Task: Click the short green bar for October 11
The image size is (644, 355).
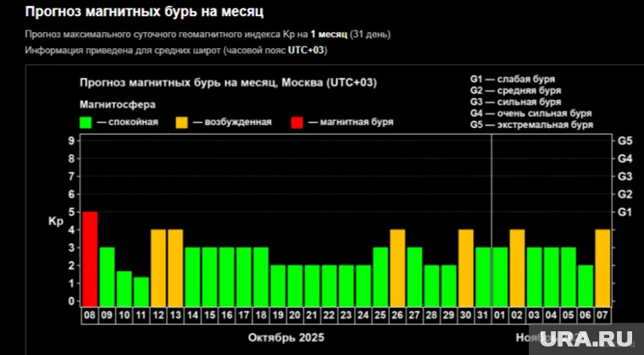Action: [x=142, y=290]
